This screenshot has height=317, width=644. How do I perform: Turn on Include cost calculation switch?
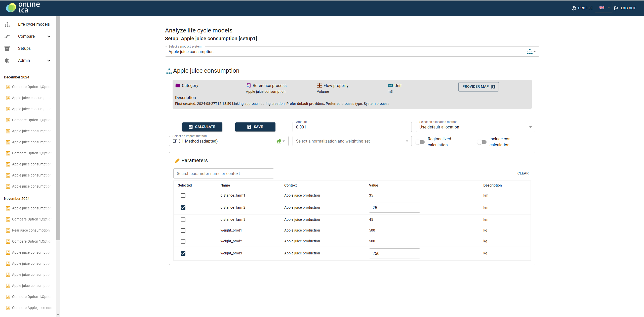tap(482, 142)
